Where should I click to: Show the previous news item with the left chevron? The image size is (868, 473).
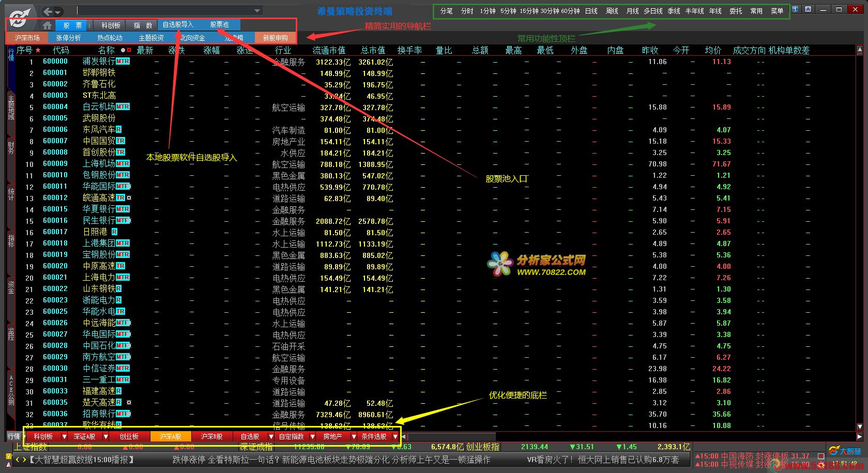coord(18,460)
